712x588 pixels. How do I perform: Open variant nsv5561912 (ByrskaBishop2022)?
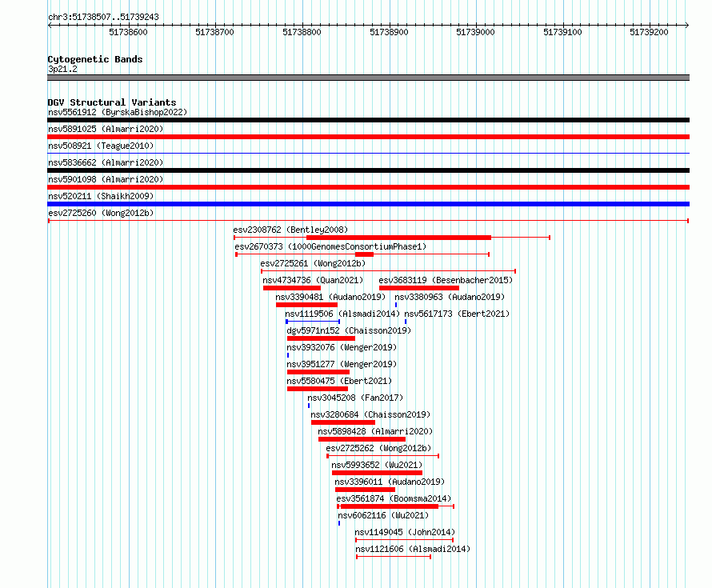pyautogui.click(x=118, y=112)
